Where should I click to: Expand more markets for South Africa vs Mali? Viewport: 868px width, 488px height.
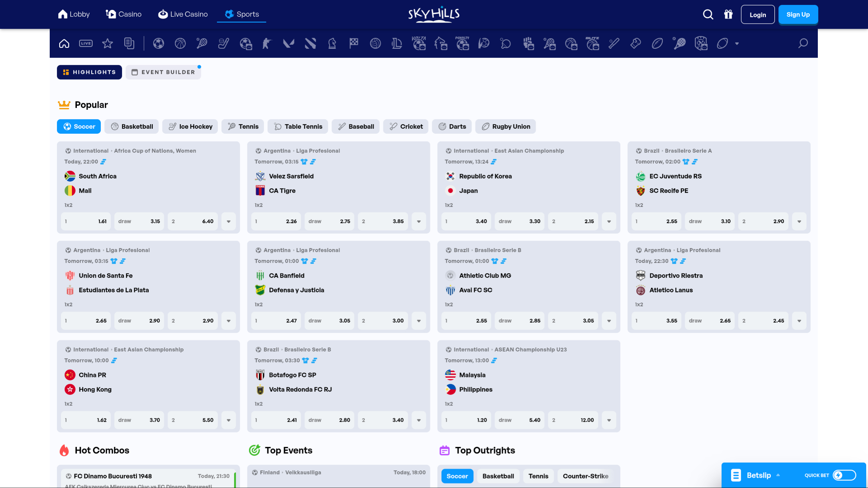228,221
